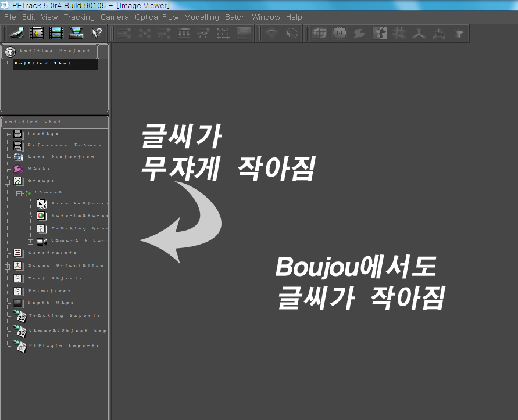Select the Camera group label in the tree

click(x=49, y=192)
